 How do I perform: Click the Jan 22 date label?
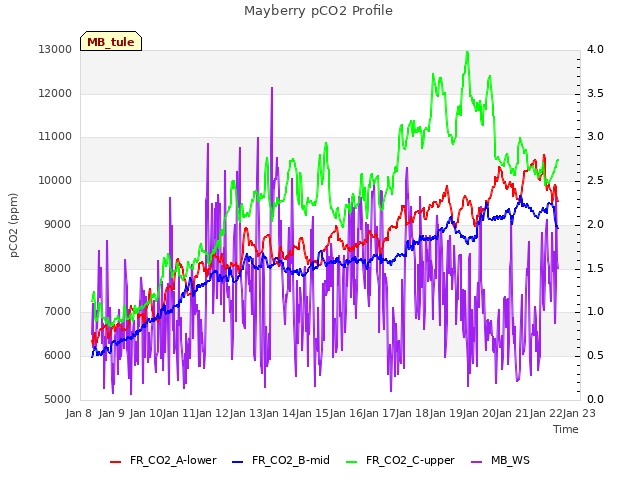pos(546,413)
